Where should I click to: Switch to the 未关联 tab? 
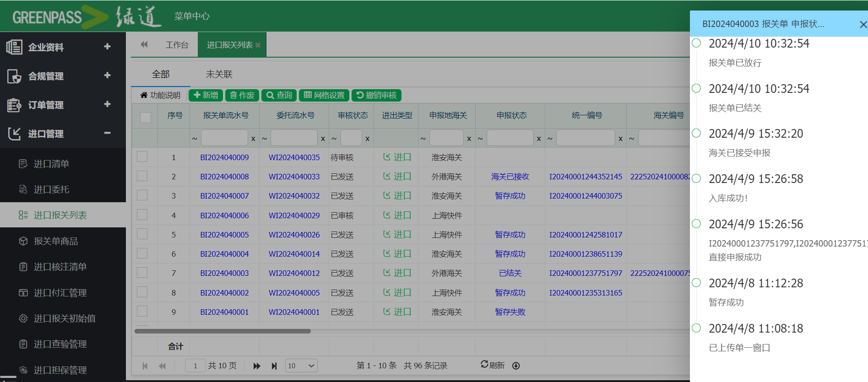219,74
